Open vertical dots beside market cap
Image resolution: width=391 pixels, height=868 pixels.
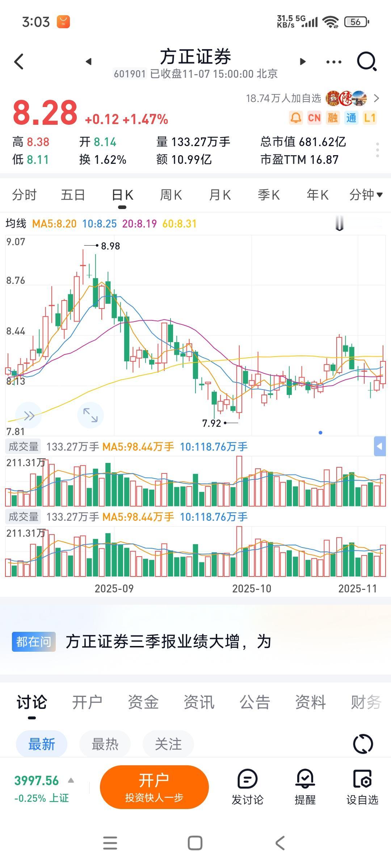(x=378, y=150)
